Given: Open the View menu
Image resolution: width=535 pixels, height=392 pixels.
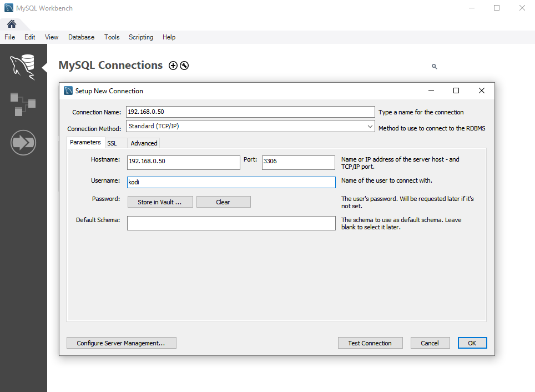Looking at the screenshot, I should 52,37.
